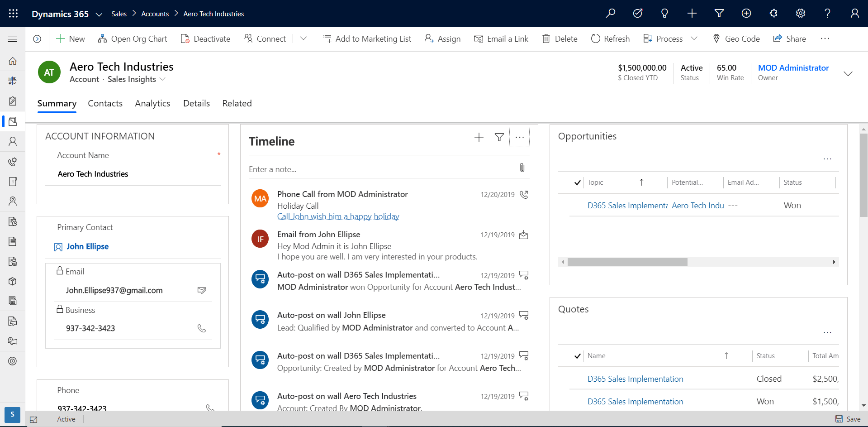Open the app launcher waffle icon
This screenshot has width=868, height=427.
point(13,14)
